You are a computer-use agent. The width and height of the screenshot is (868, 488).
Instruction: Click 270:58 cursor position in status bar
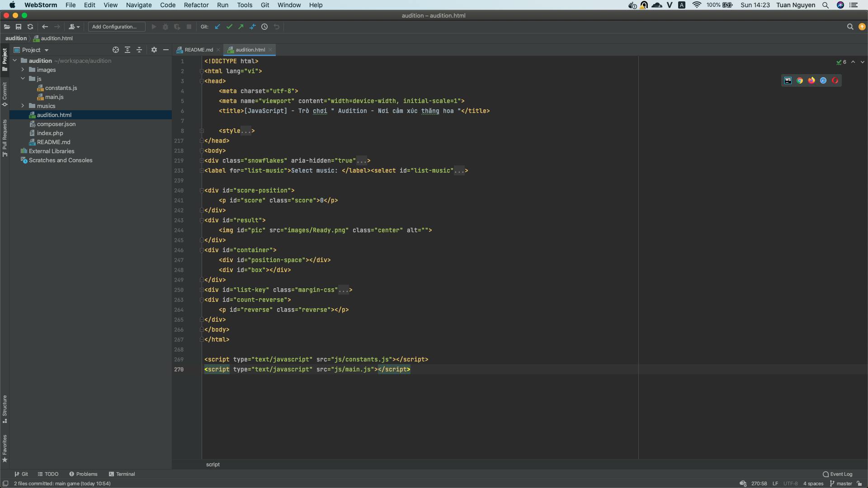click(x=759, y=483)
